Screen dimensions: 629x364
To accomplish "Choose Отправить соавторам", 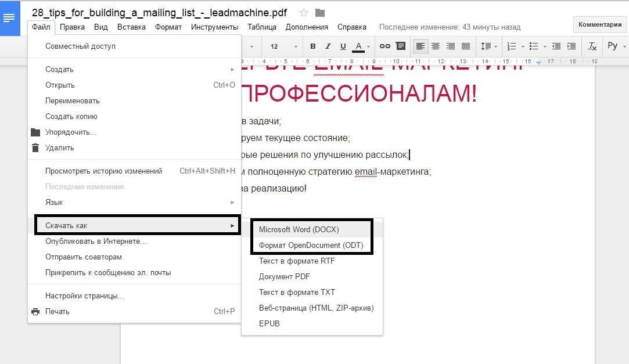I will point(134,257).
